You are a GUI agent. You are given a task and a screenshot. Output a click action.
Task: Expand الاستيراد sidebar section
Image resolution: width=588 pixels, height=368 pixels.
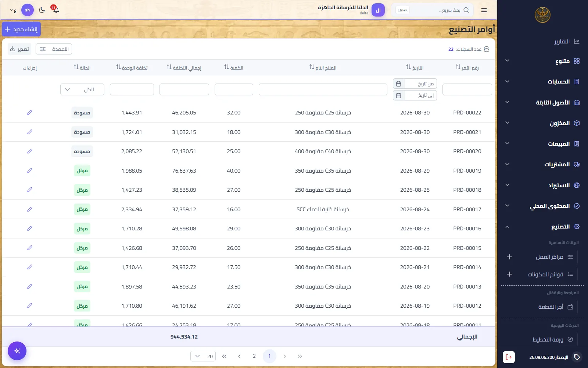tap(542, 185)
